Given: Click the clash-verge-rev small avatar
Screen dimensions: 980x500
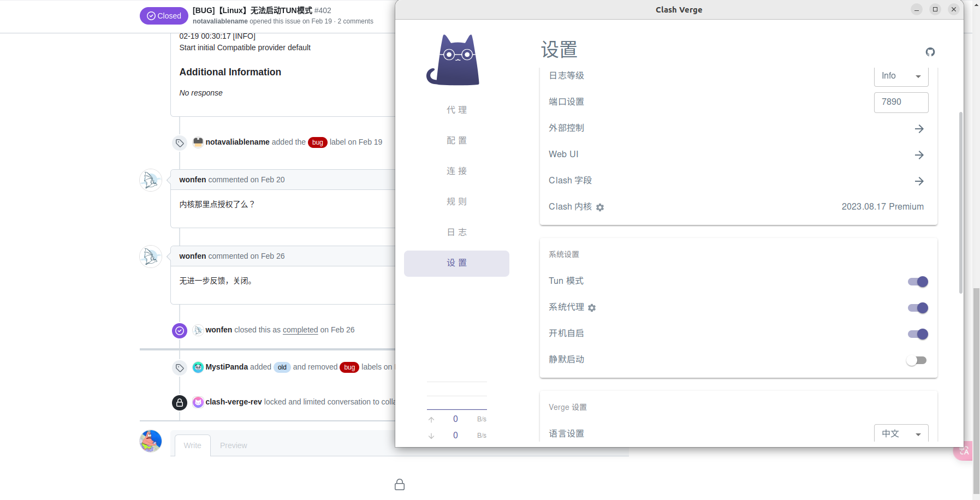Looking at the screenshot, I should click(198, 402).
